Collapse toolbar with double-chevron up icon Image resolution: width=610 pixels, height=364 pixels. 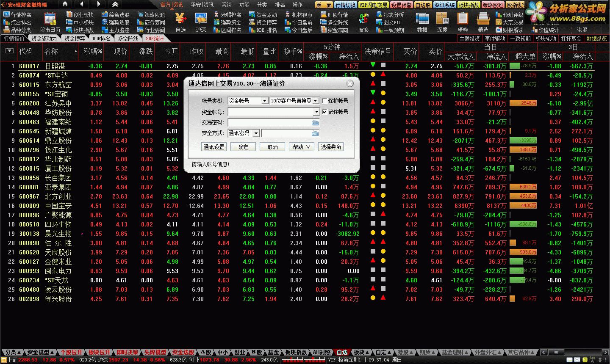(x=115, y=4)
